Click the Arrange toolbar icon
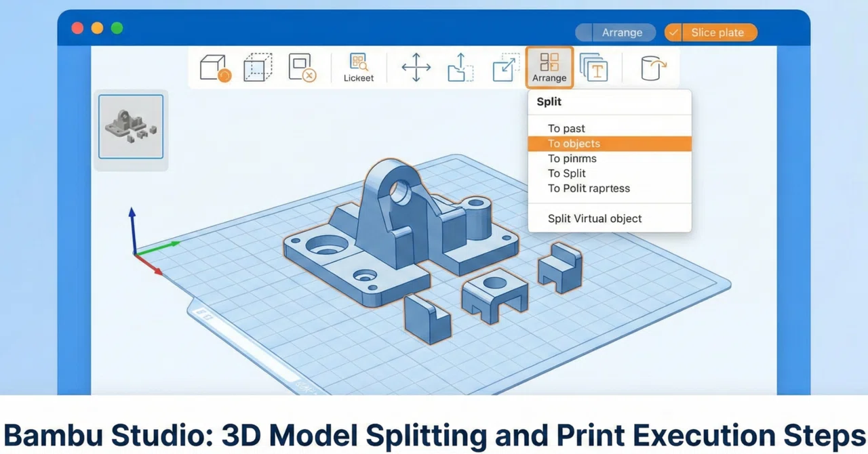Viewport: 868px width, 454px height. [x=549, y=68]
